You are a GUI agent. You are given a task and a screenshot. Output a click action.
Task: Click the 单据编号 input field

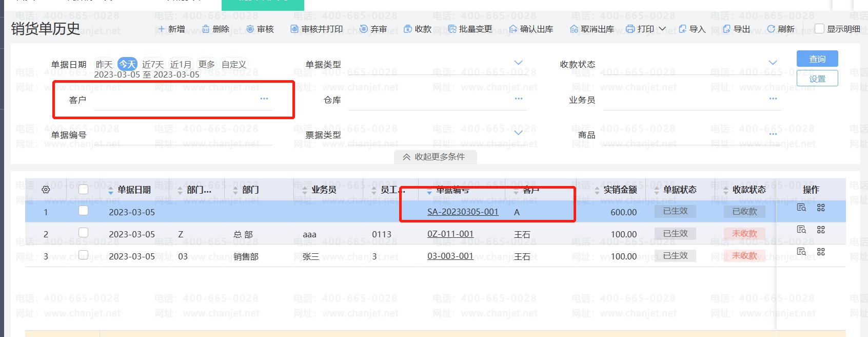tap(183, 135)
